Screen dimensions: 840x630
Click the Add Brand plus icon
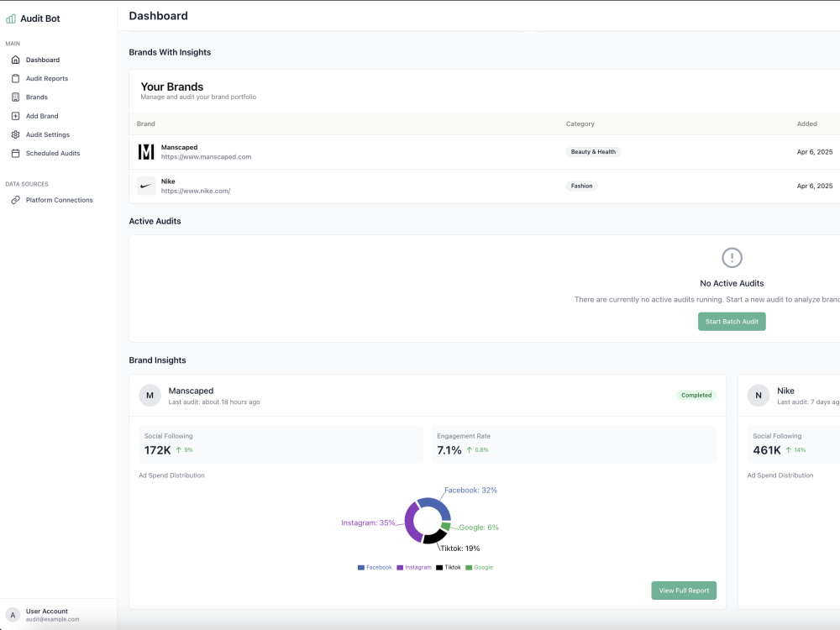15,116
